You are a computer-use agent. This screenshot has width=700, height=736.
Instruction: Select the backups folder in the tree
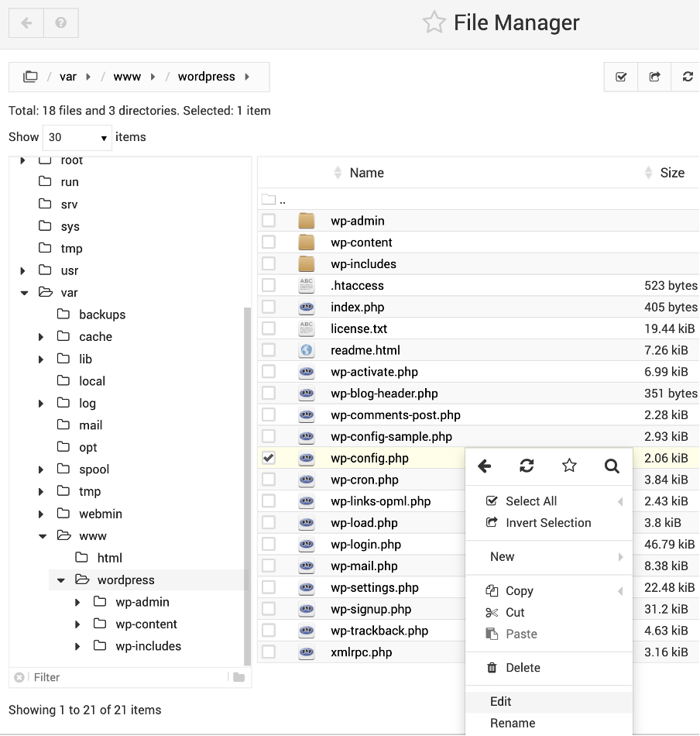pyautogui.click(x=101, y=315)
